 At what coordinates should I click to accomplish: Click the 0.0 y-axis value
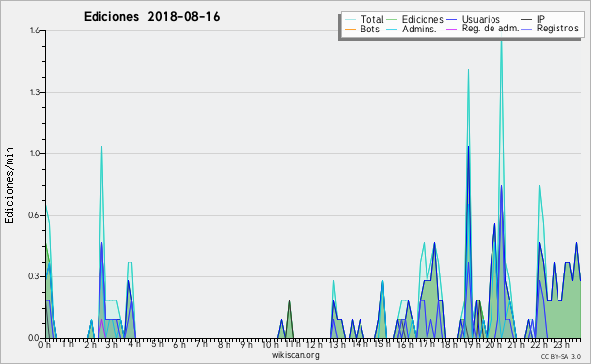[x=34, y=338]
